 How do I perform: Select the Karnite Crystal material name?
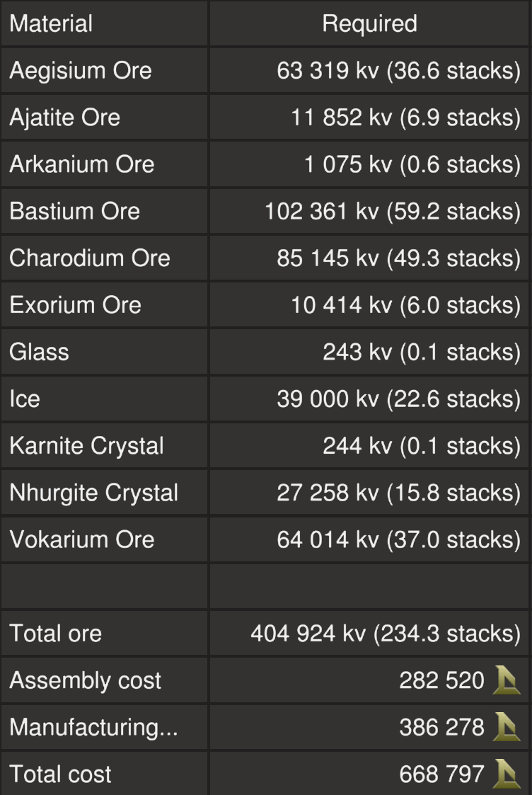click(86, 446)
